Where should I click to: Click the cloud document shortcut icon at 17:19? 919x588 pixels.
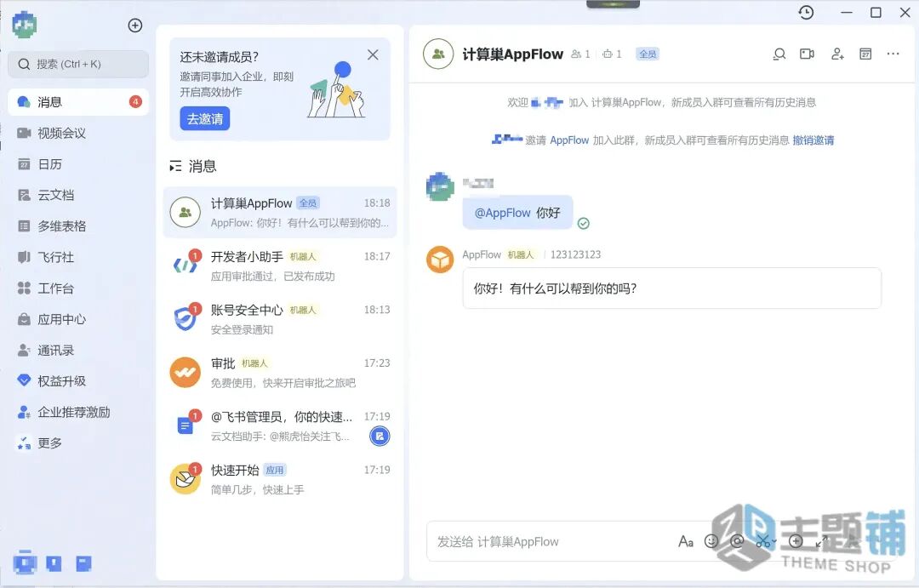pos(380,437)
